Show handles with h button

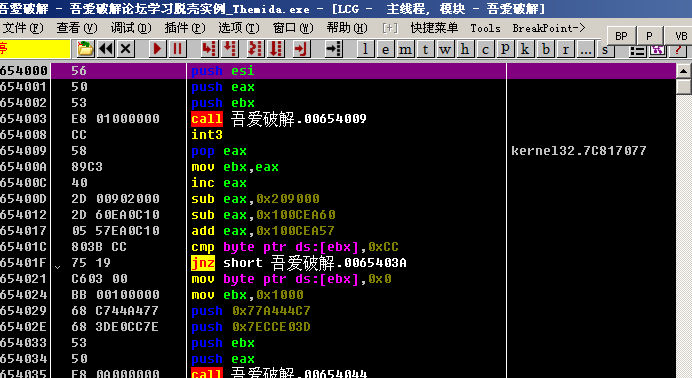click(x=465, y=49)
